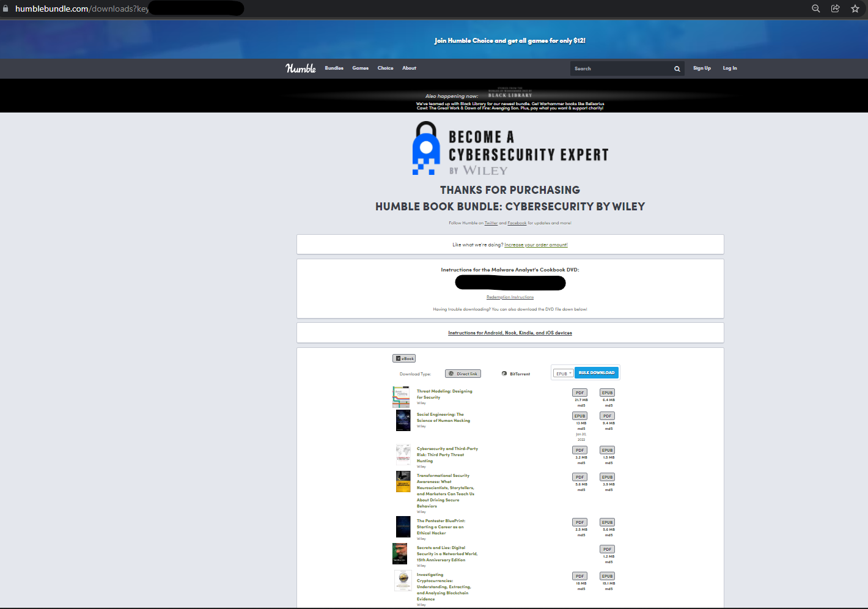Screen dimensions: 868x609
Task: Open instructions for Android, Nook, Kindle, iOS
Action: [x=510, y=333]
